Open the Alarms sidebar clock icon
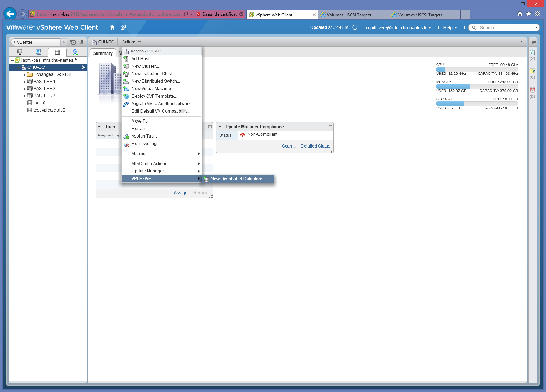Viewport: 546px width, 392px height. (532, 90)
